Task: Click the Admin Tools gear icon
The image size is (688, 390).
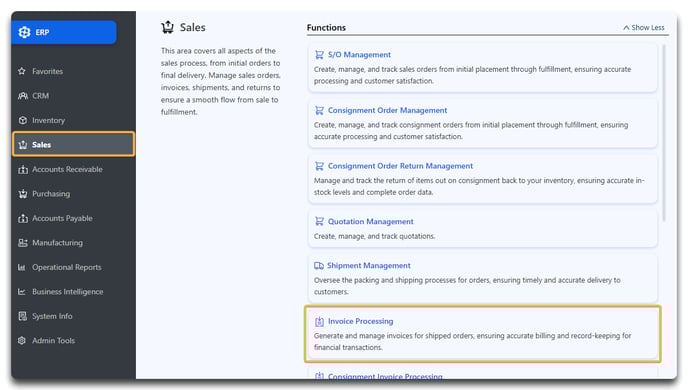Action: click(22, 340)
